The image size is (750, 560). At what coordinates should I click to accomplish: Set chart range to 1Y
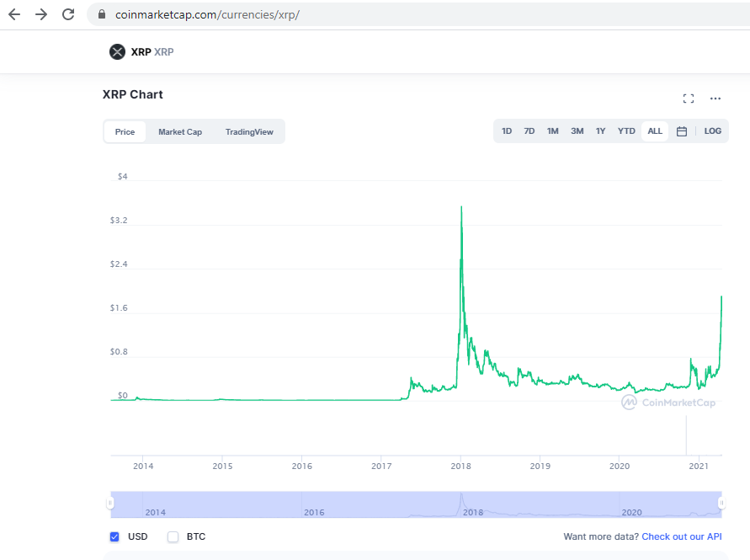[x=600, y=131]
